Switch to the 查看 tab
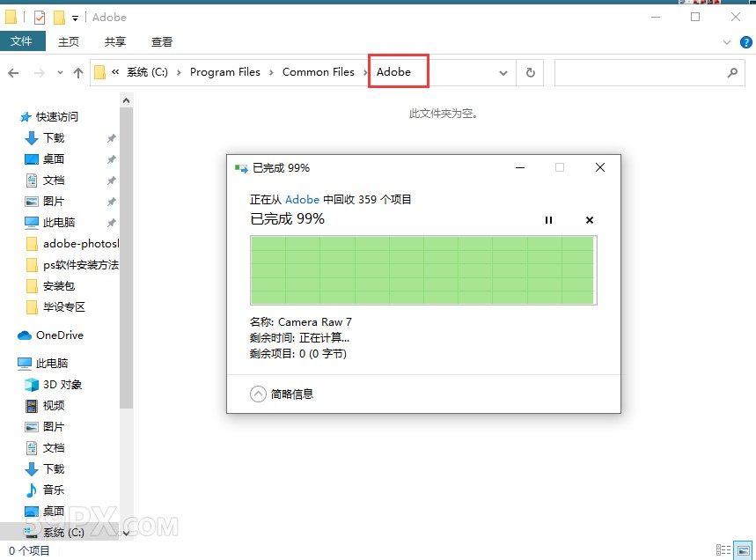 pos(163,41)
